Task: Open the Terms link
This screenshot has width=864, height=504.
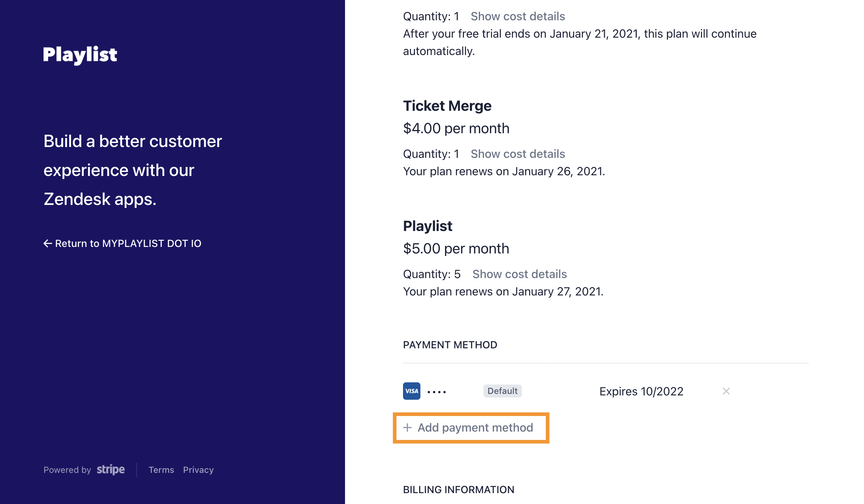Action: pyautogui.click(x=161, y=470)
